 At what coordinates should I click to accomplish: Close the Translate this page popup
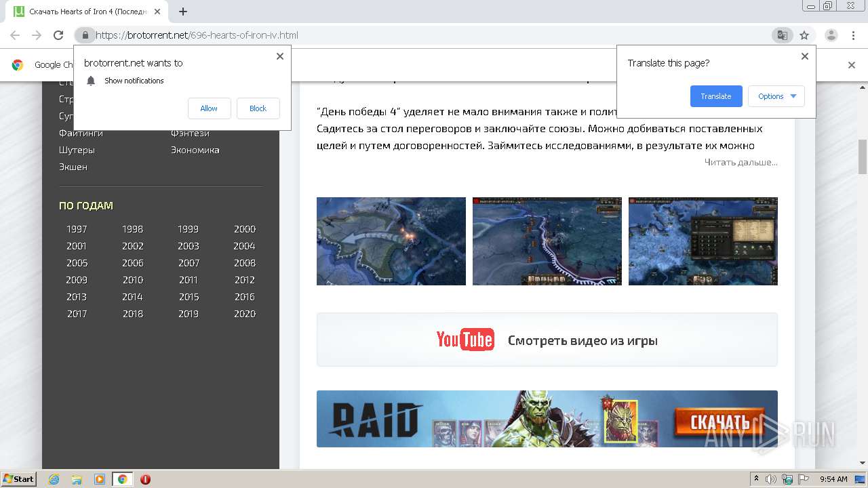click(x=805, y=56)
